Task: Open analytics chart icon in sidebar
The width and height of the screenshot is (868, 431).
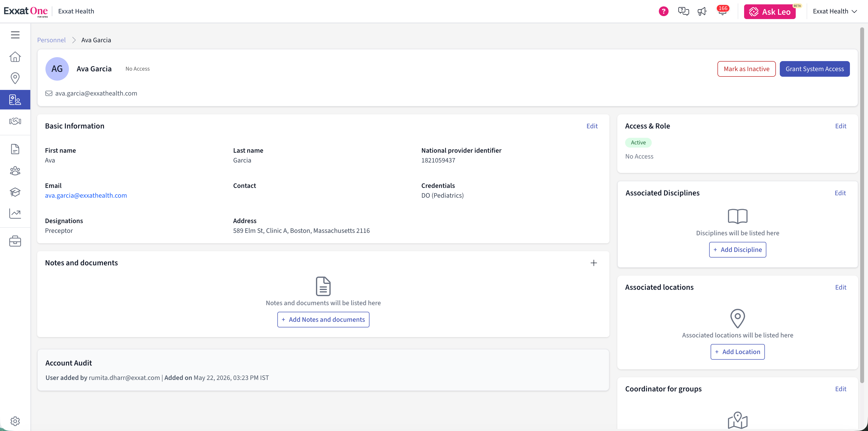Action: 15,214
